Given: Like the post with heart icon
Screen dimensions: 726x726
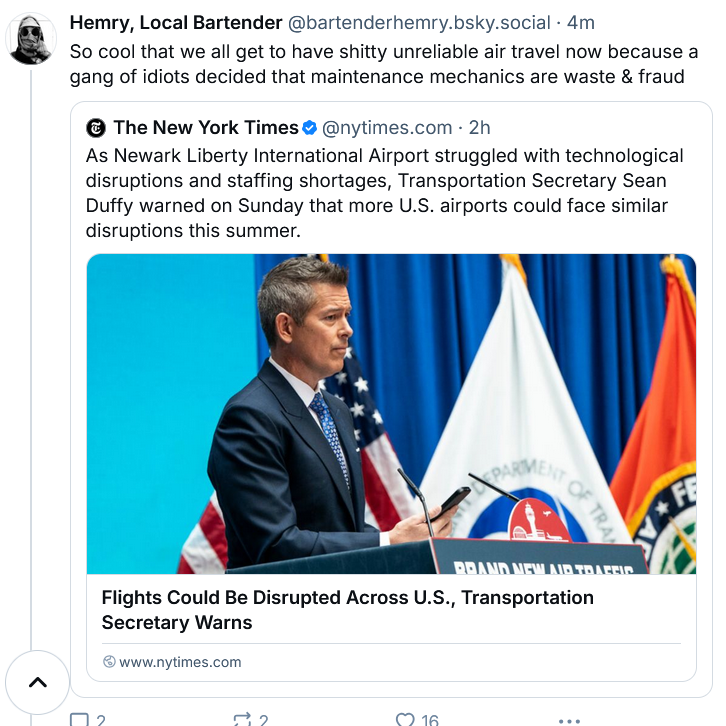Looking at the screenshot, I should (x=405, y=720).
